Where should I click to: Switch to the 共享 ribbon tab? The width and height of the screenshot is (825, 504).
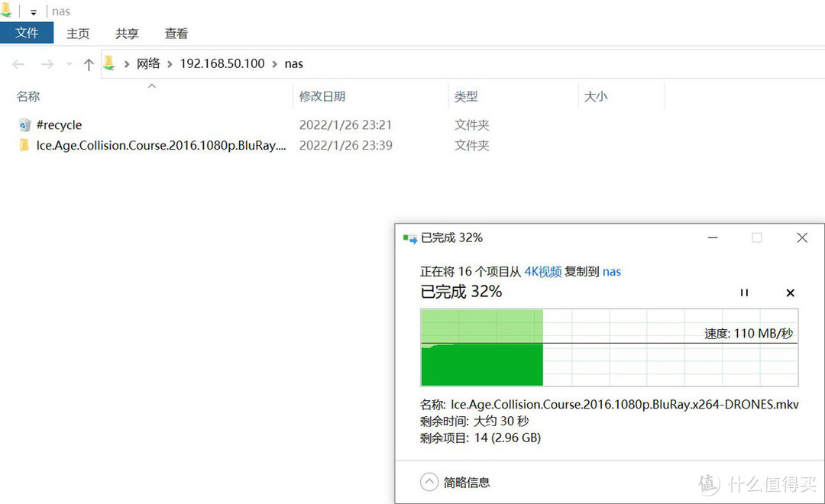point(127,34)
